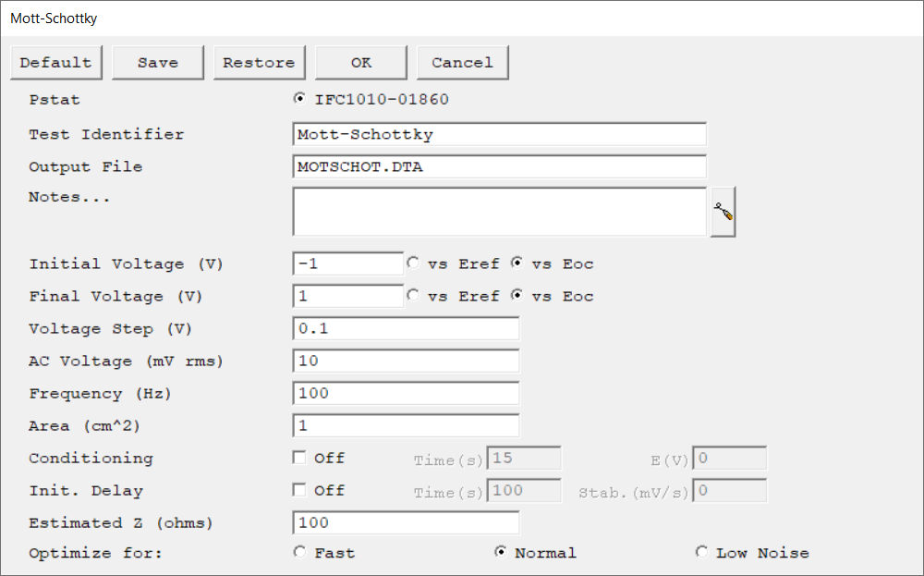Click the Default button

tap(56, 63)
